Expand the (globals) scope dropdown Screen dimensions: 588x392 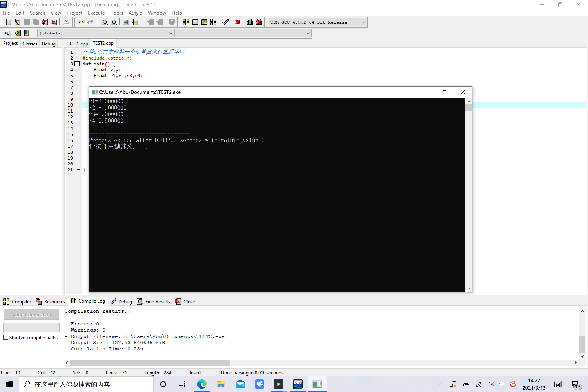pyautogui.click(x=171, y=33)
